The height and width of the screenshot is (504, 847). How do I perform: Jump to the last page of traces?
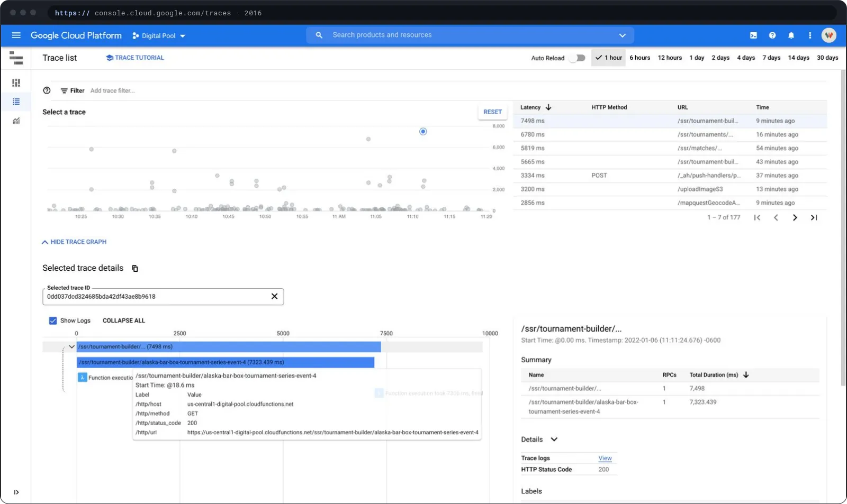click(814, 217)
